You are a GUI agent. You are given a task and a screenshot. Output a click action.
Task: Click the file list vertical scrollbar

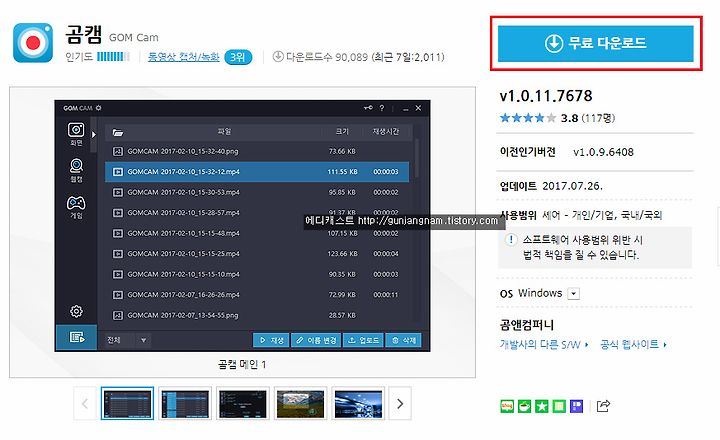(x=416, y=158)
